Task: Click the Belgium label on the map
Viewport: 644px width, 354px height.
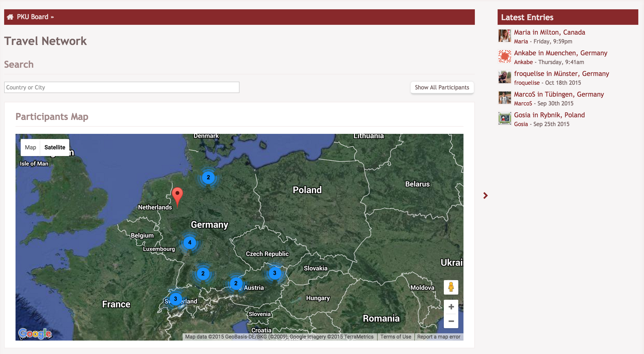Action: point(142,236)
